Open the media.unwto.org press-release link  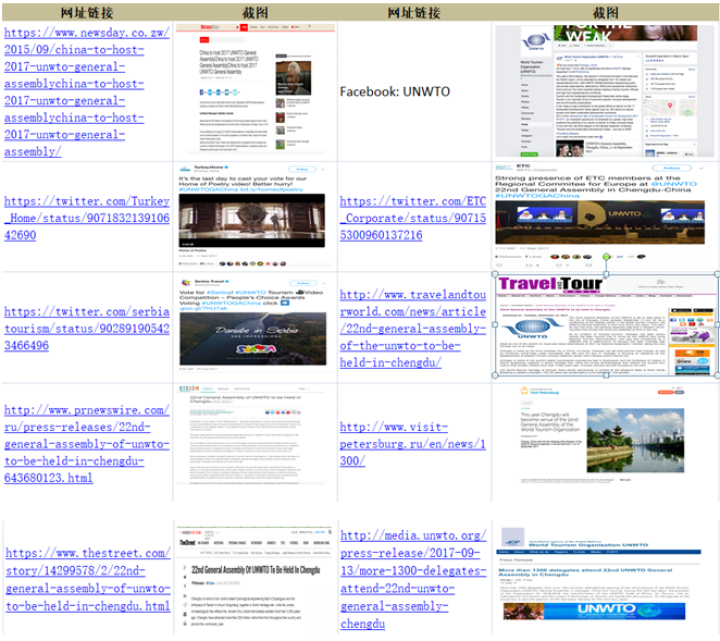tap(413, 579)
